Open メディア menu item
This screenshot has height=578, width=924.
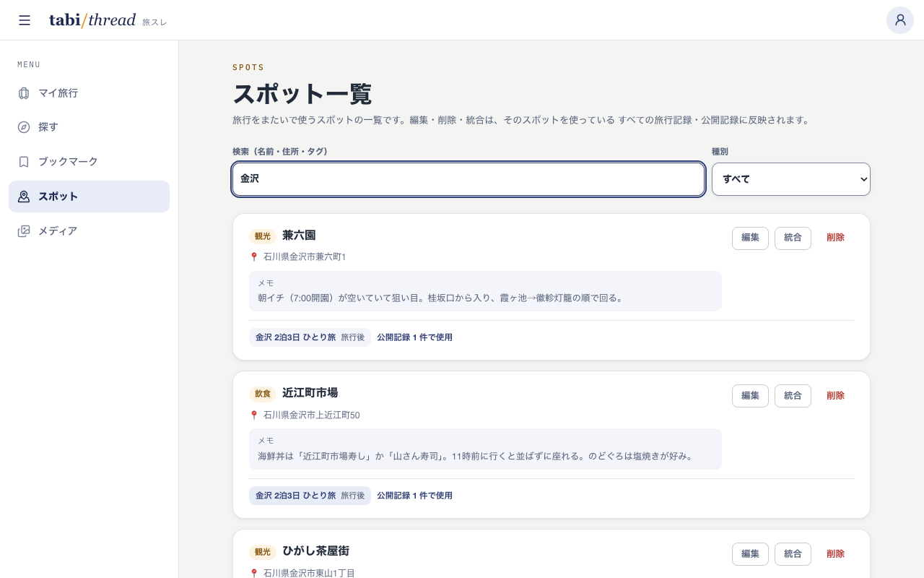tap(89, 231)
